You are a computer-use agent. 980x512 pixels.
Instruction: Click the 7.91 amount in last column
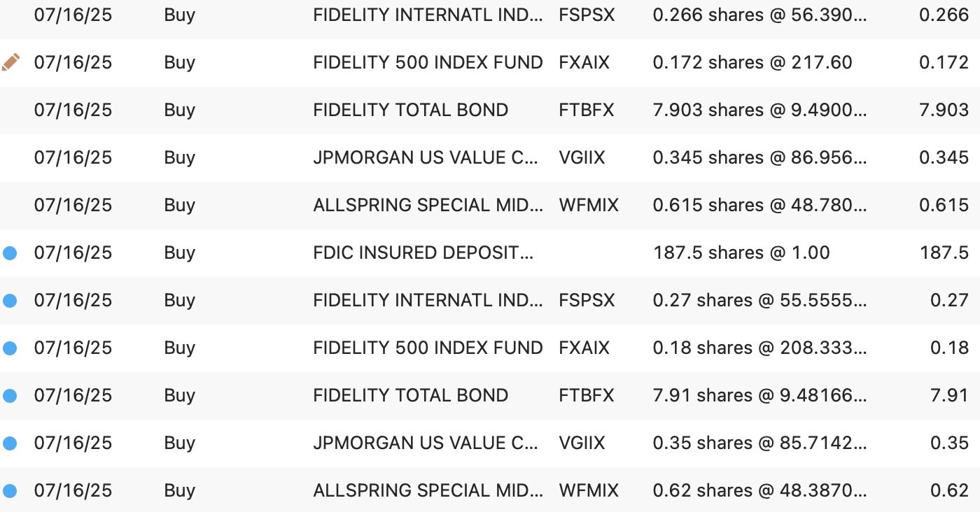(x=950, y=396)
